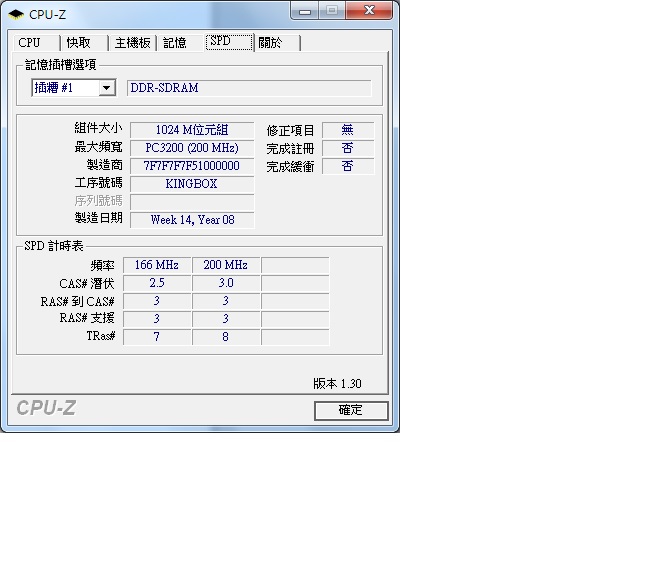Click the TRas# value 8
The width and height of the screenshot is (646, 588).
point(226,337)
